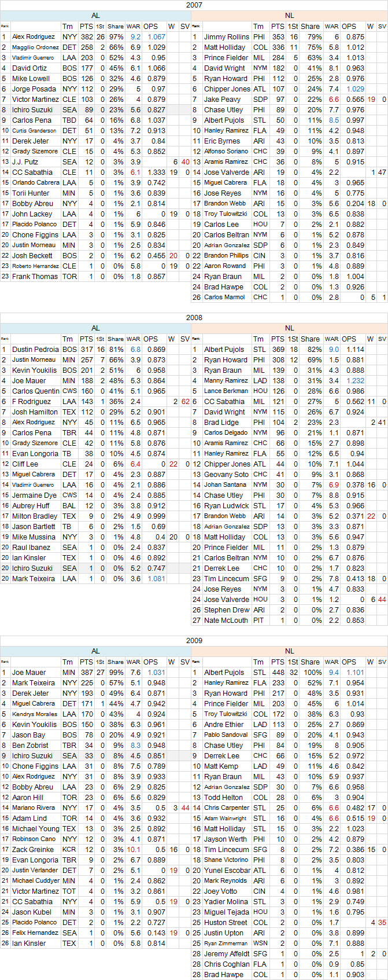This screenshot has width=388, height=980.
Task: Select Kendrys Morales's name
Action: point(35,714)
